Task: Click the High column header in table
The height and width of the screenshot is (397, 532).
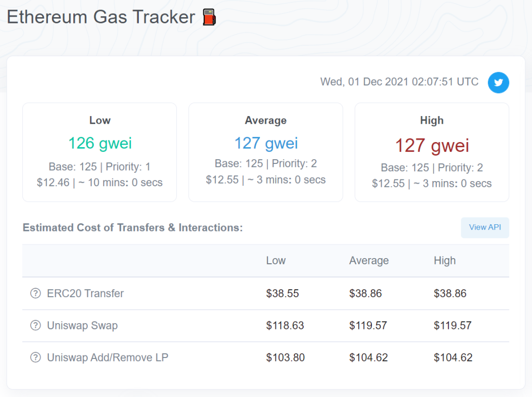Action: click(x=445, y=261)
